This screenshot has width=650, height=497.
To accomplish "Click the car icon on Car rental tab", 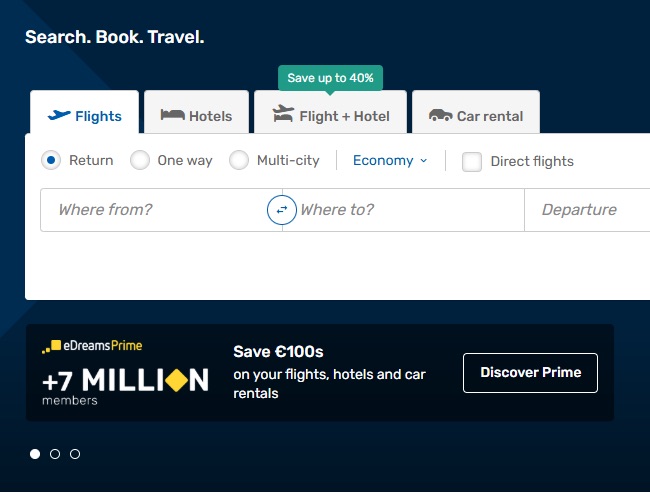I will coord(440,115).
